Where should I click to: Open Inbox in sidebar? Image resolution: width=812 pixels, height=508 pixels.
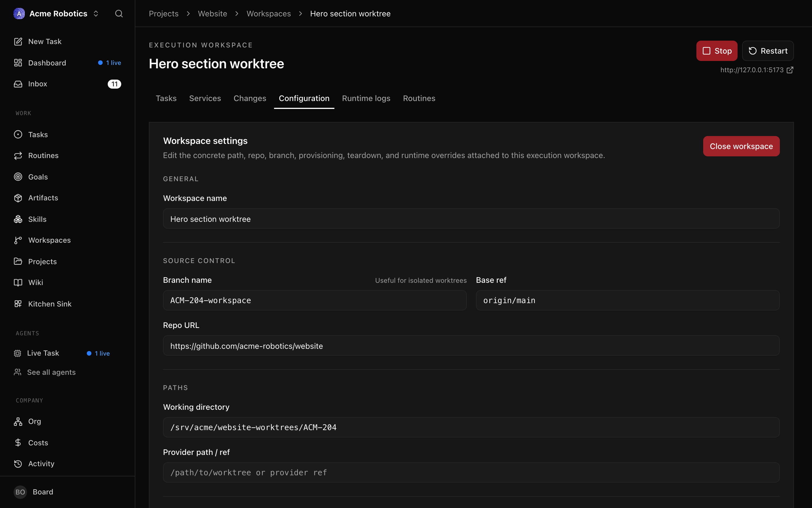click(x=67, y=84)
